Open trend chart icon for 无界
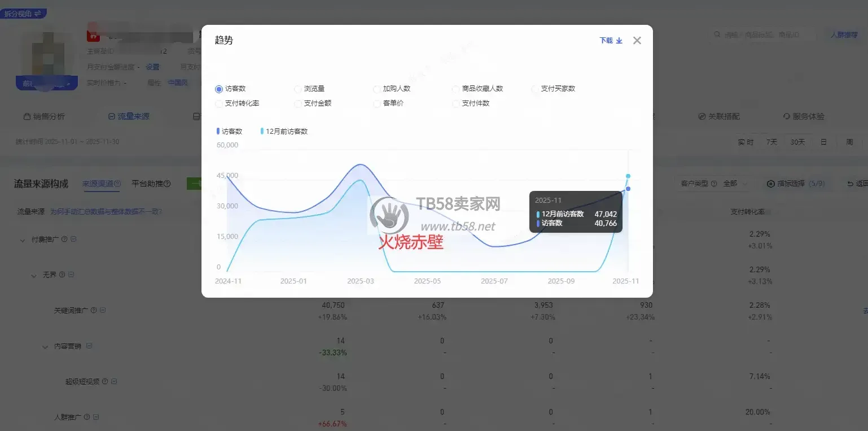This screenshot has width=868, height=431. 71,275
